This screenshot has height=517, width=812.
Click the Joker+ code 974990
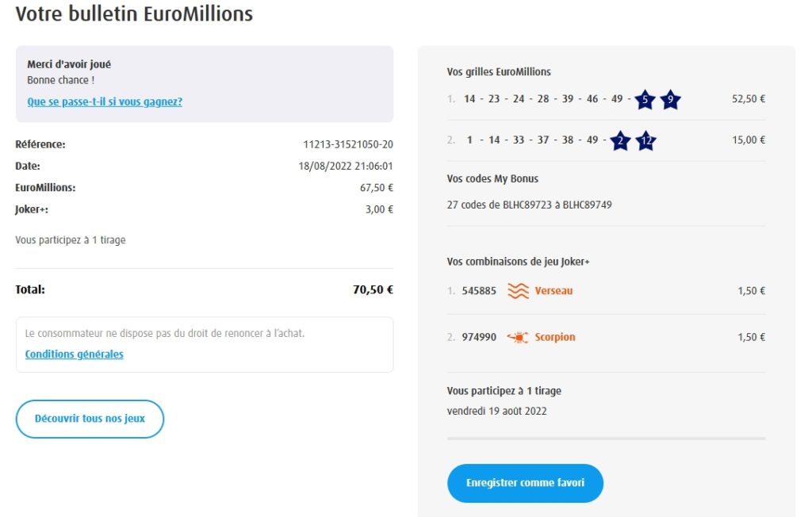[479, 338]
